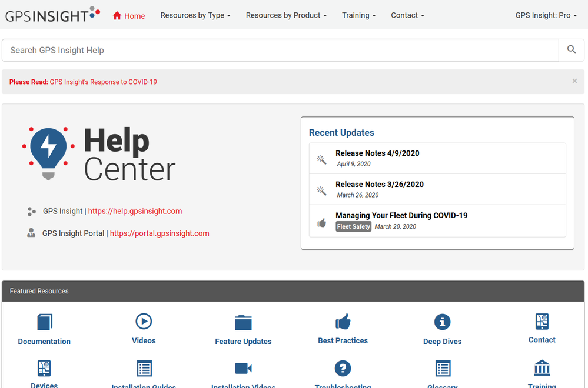Expand the GPS Insight: Pro selector
The width and height of the screenshot is (588, 388).
click(546, 15)
